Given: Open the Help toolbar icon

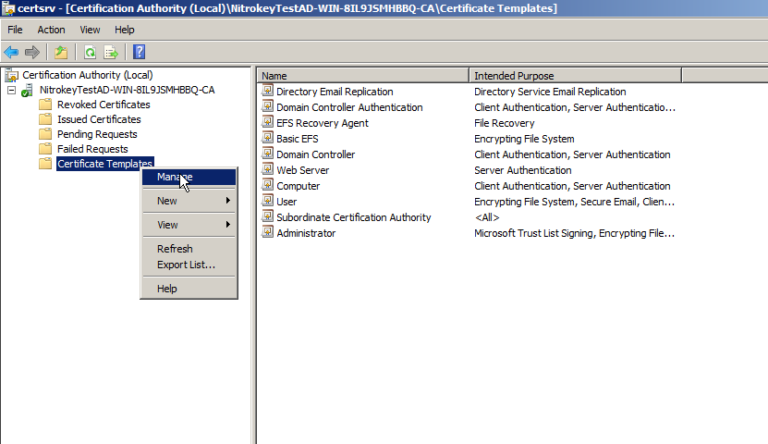Looking at the screenshot, I should point(139,52).
